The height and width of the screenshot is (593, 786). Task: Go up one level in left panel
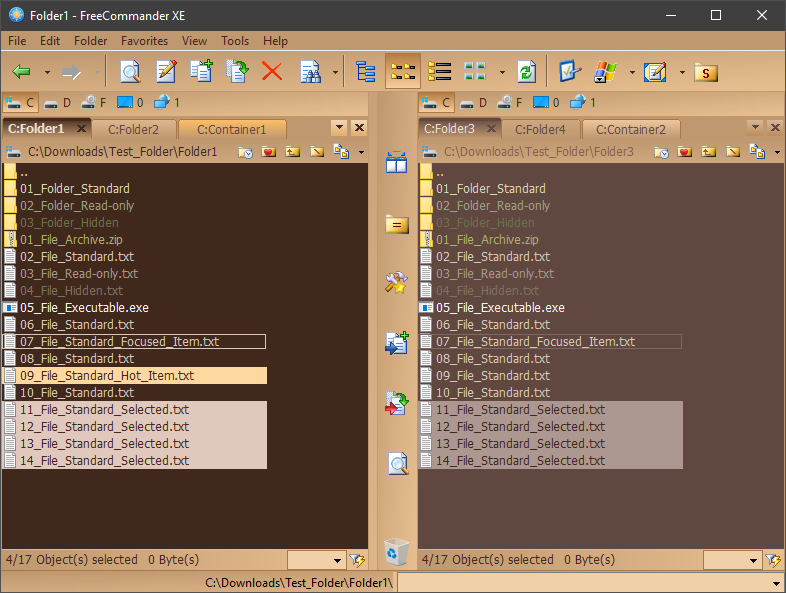tap(293, 151)
